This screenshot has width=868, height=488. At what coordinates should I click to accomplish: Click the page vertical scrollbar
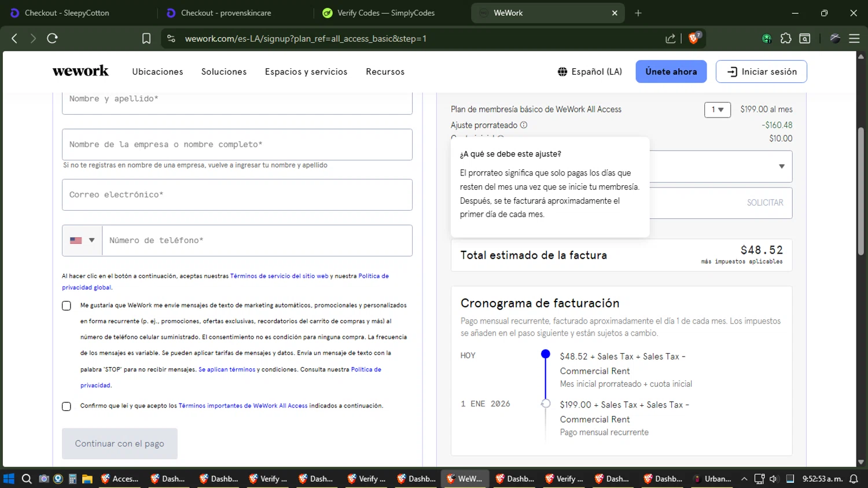pos(860,191)
